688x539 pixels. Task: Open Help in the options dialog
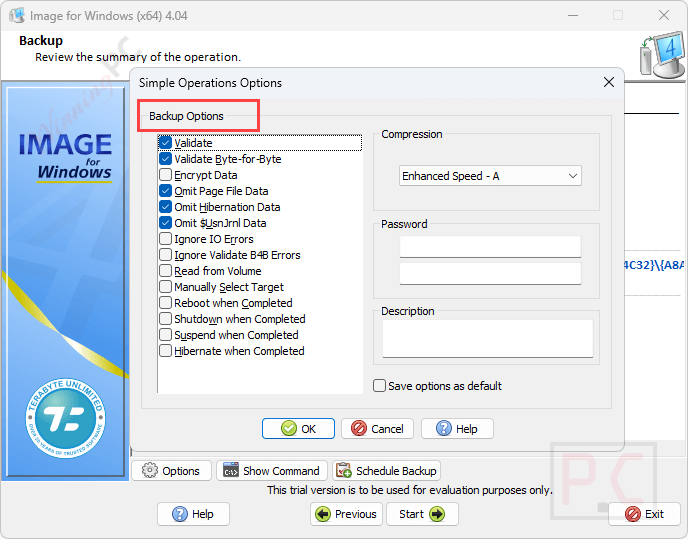tap(457, 428)
